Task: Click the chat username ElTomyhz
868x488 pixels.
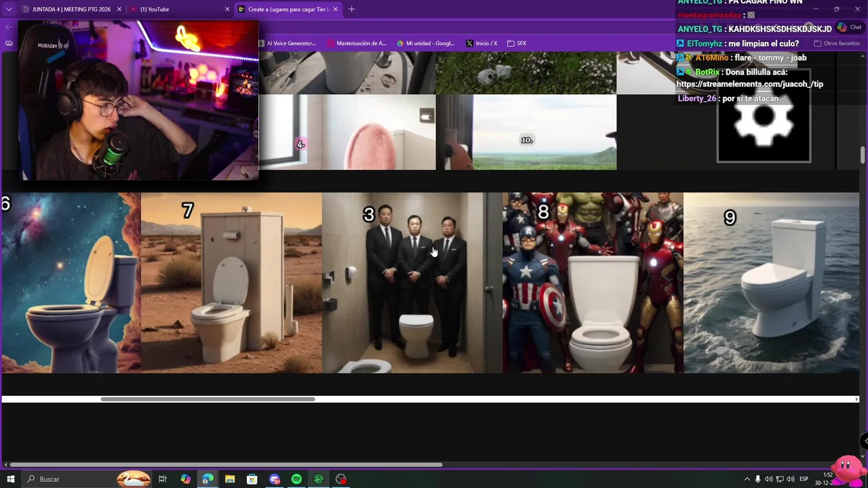Action: [x=704, y=43]
